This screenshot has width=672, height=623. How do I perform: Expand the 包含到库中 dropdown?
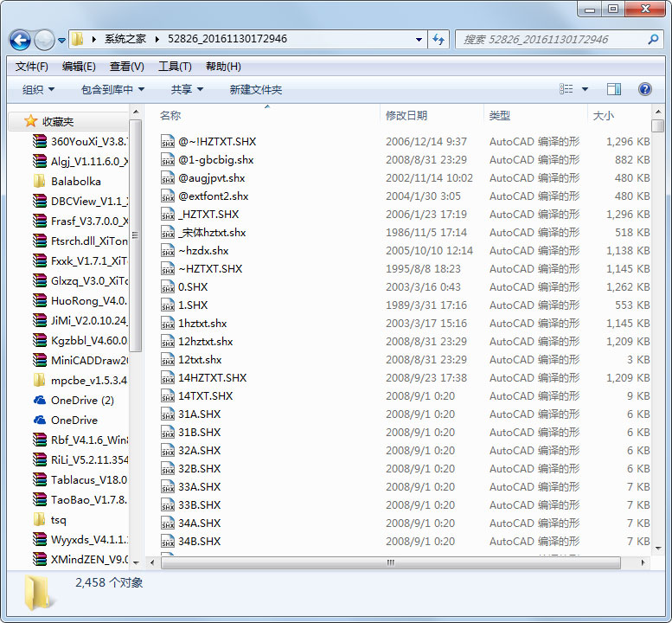(112, 89)
